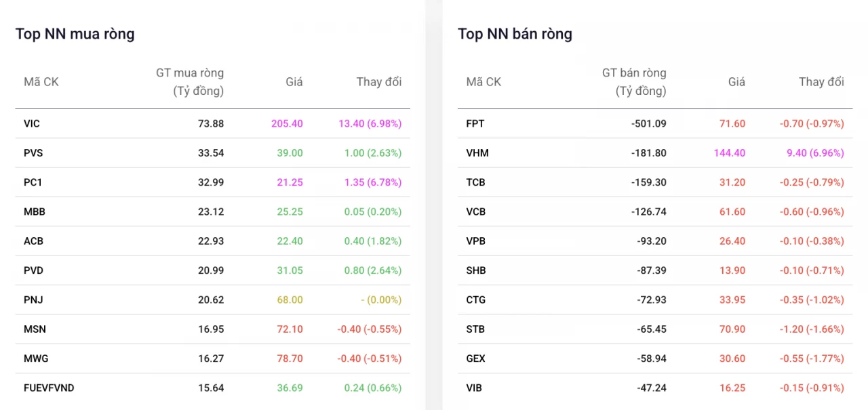Click GEX net sell value -58.94
The width and height of the screenshot is (868, 410).
pyautogui.click(x=652, y=358)
